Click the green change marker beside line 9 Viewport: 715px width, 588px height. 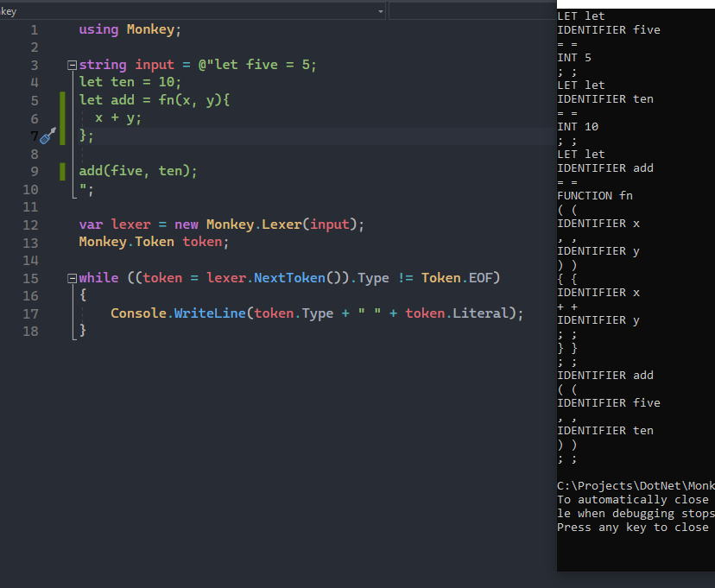pyautogui.click(x=62, y=172)
